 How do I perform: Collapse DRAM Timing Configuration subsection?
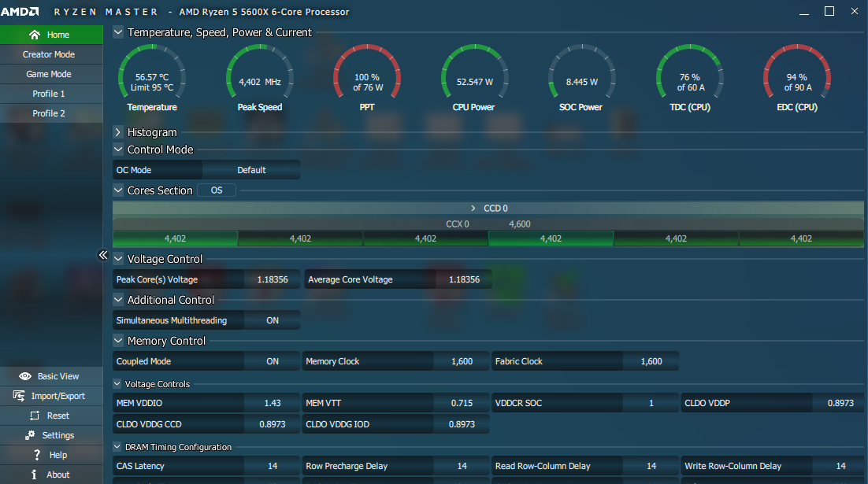click(117, 447)
